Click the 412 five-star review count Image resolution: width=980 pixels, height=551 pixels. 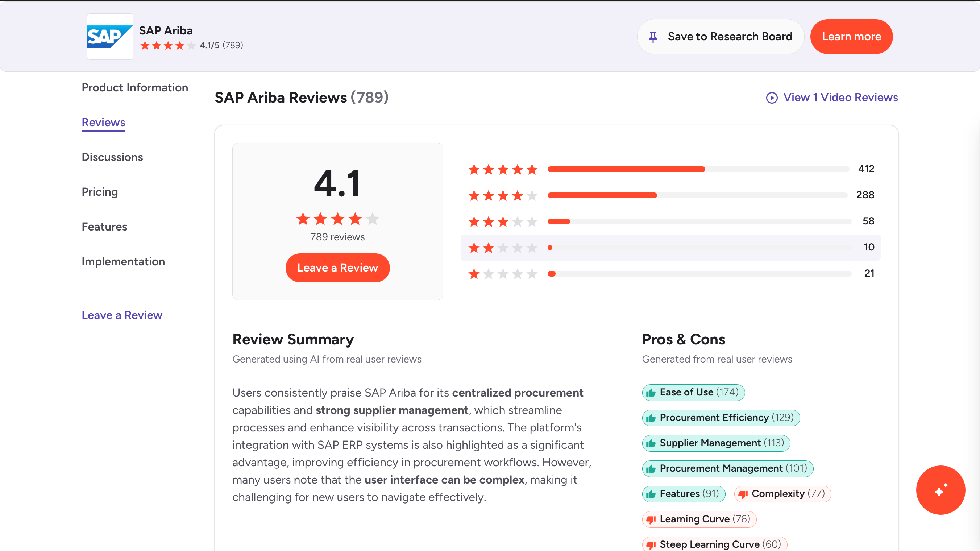pos(866,169)
